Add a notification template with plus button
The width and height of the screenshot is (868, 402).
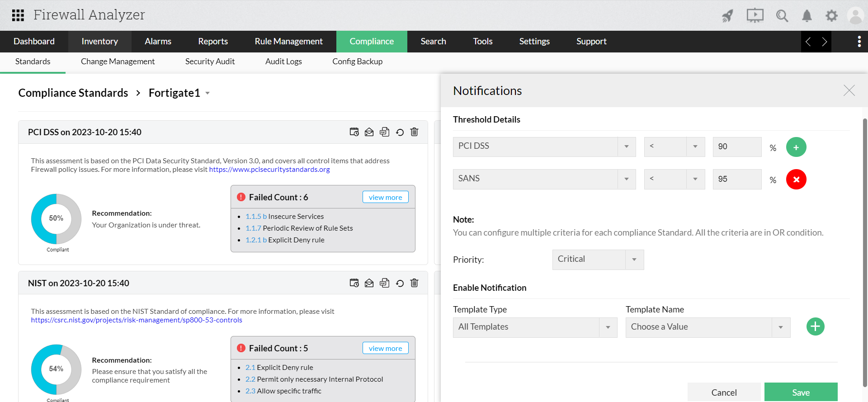point(815,326)
